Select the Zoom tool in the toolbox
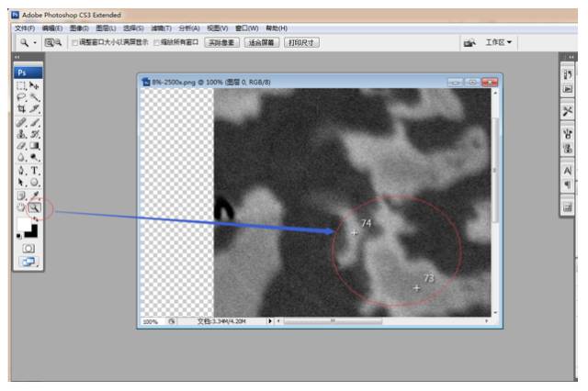Image resolution: width=588 pixels, height=391 pixels. click(x=35, y=208)
